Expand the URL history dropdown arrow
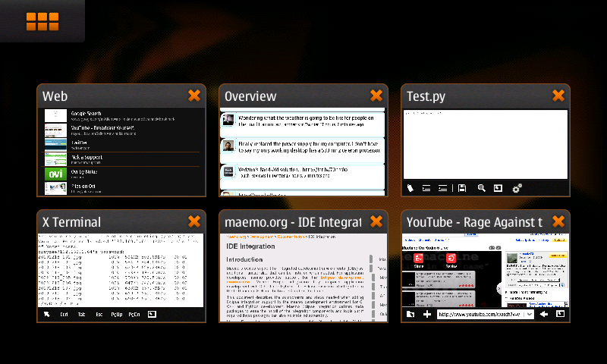 529,314
